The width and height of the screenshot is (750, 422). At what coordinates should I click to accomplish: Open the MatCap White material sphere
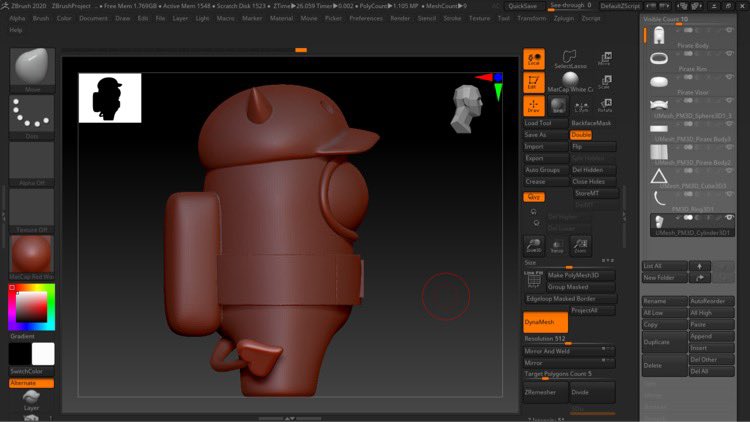click(x=570, y=82)
